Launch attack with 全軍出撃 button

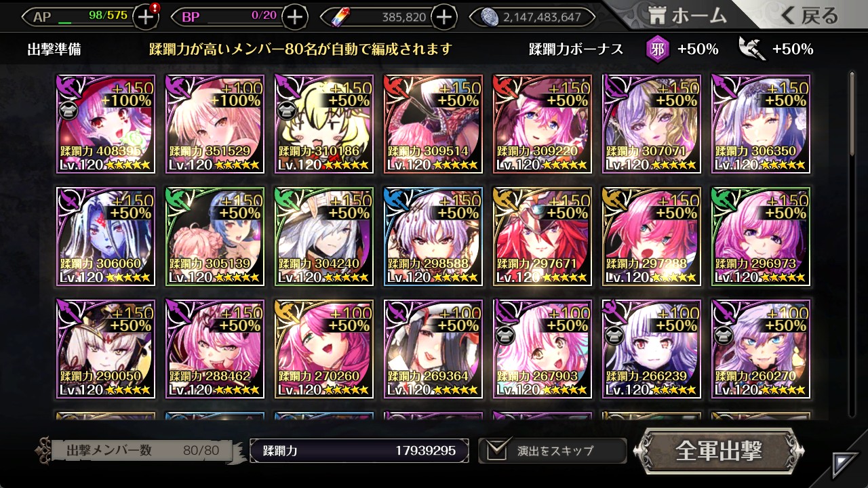pyautogui.click(x=719, y=451)
